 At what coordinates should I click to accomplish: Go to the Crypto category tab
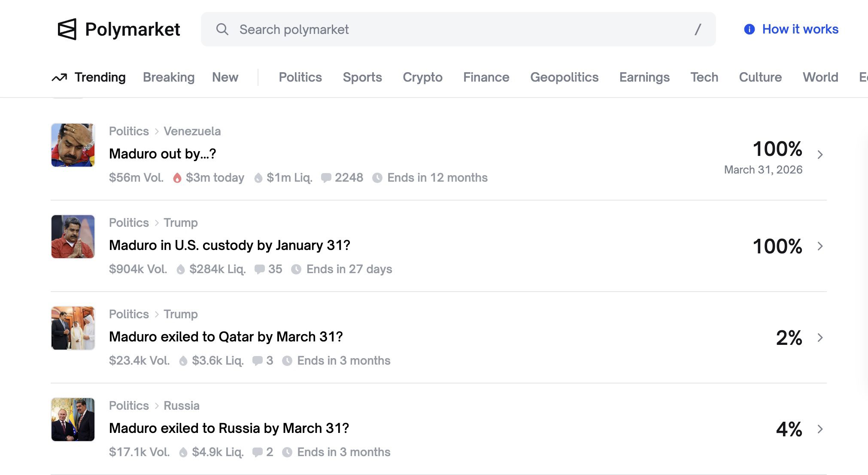coord(422,77)
